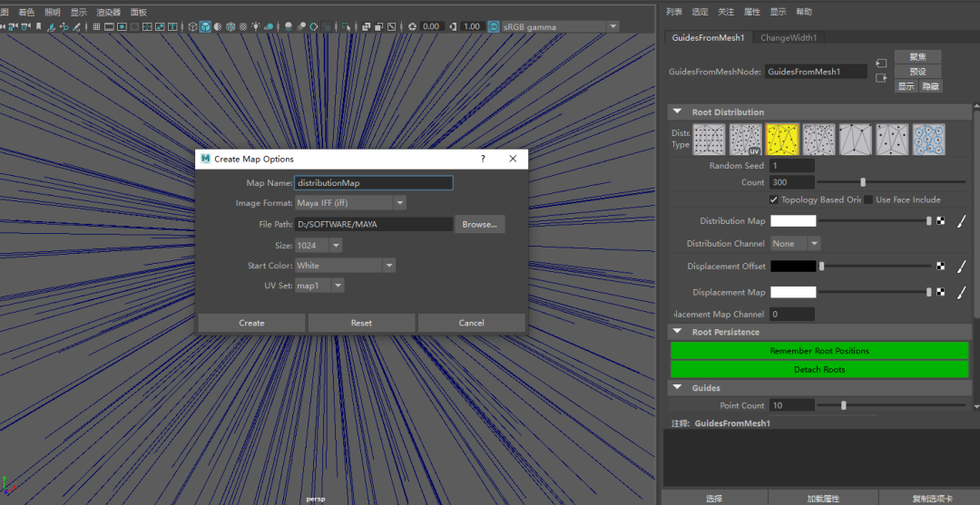This screenshot has height=505, width=980.
Task: Toggle the grid icon in viewport toolbar
Action: 96,27
